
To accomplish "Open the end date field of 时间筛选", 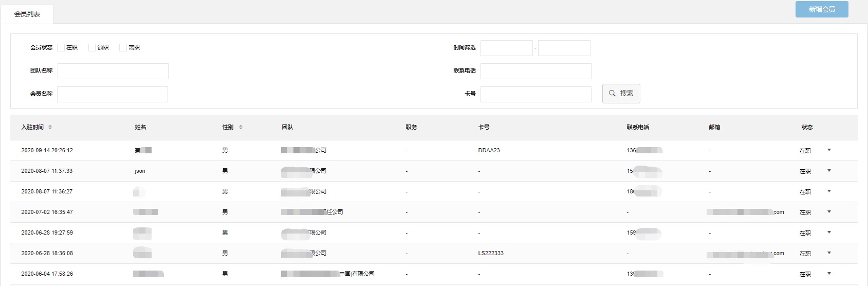I will pos(564,48).
